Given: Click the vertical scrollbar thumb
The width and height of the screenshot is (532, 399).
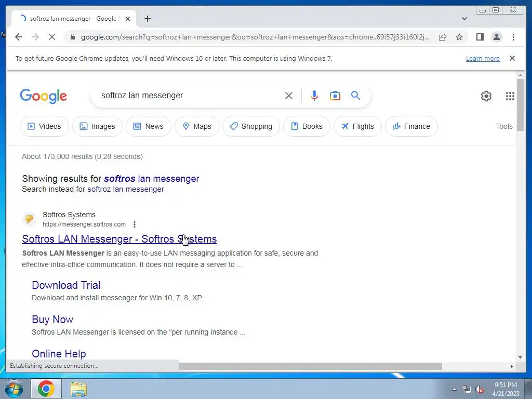Looking at the screenshot, I should (x=520, y=104).
